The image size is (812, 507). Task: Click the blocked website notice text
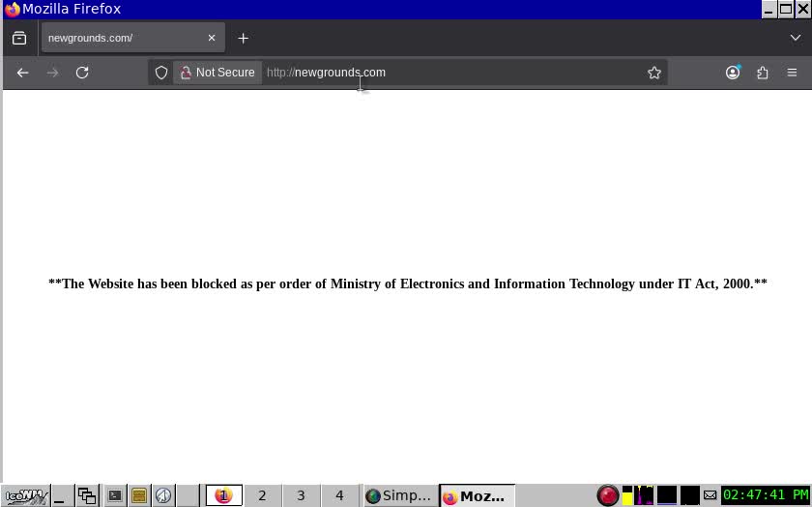pos(408,283)
